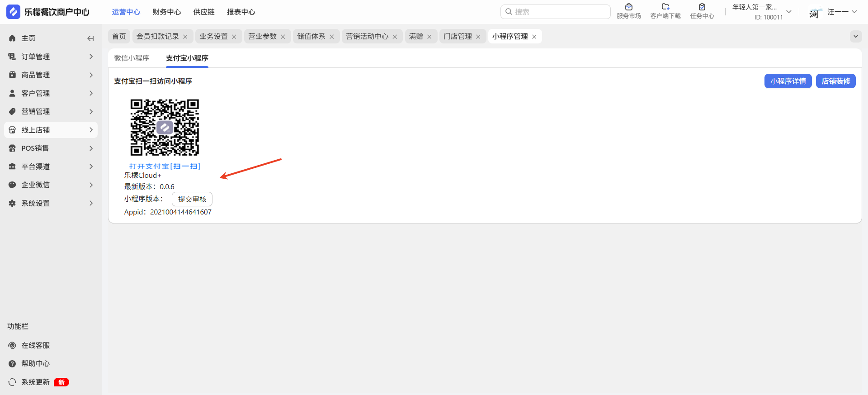
Task: Expand the 商品管理 chevron
Action: pos(91,75)
